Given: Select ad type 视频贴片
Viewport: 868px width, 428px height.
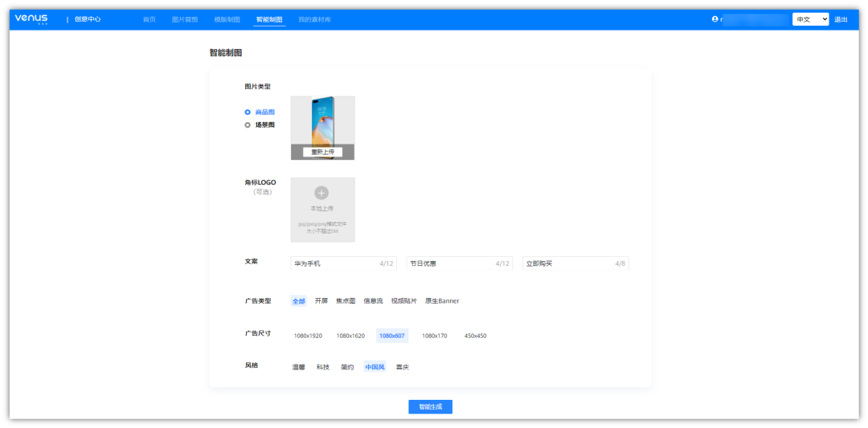Looking at the screenshot, I should pyautogui.click(x=404, y=301).
